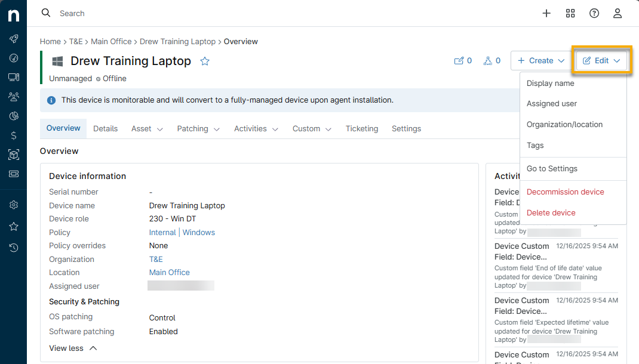Screen dimensions: 639x364
Task: Open the sidebar settings gear icon
Action: click(x=13, y=205)
